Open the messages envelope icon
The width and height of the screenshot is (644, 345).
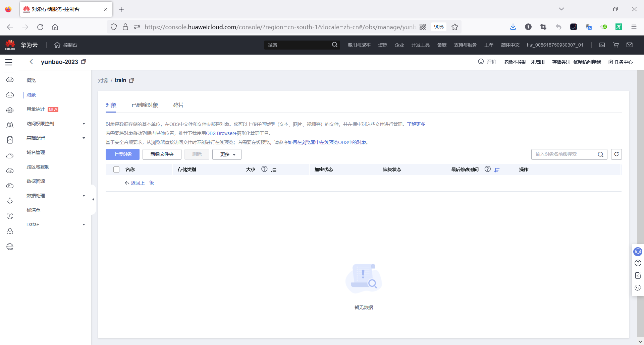pyautogui.click(x=629, y=45)
